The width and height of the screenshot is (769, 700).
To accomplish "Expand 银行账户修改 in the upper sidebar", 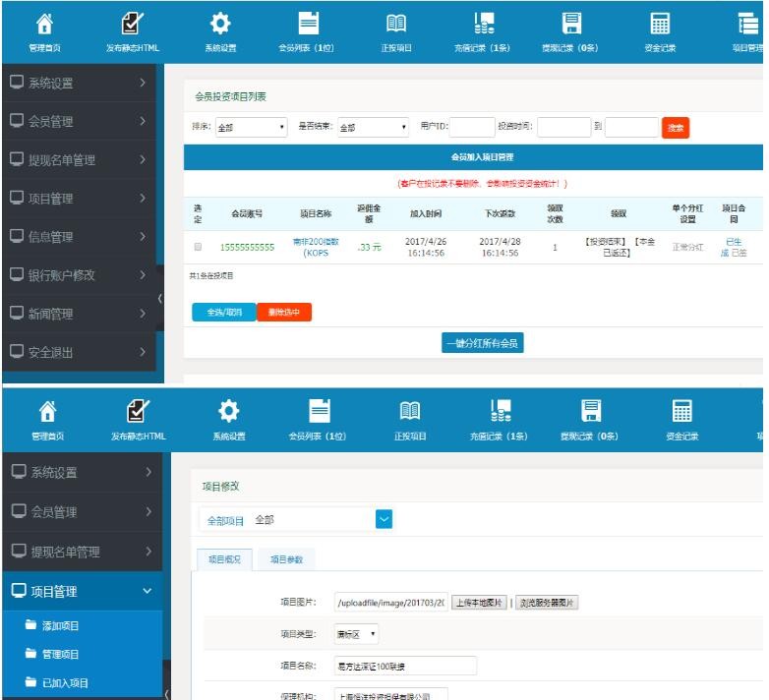I will point(79,275).
